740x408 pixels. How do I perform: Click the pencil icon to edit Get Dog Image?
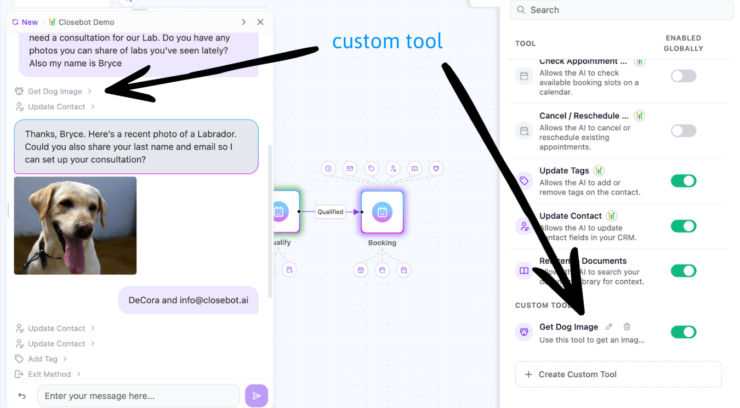click(609, 326)
